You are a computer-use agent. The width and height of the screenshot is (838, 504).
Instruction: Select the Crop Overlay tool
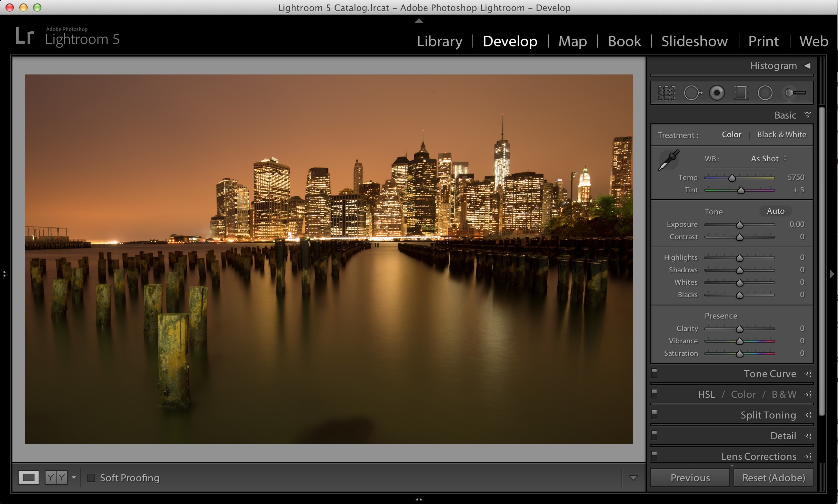point(666,93)
